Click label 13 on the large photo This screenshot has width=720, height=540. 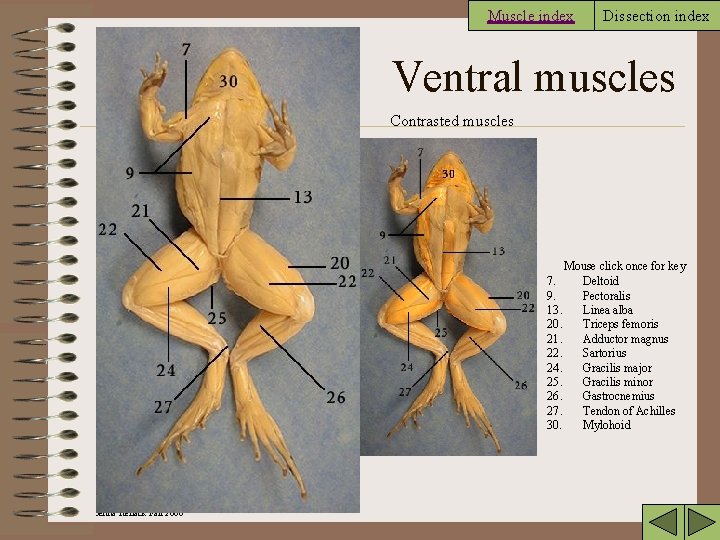(x=303, y=197)
